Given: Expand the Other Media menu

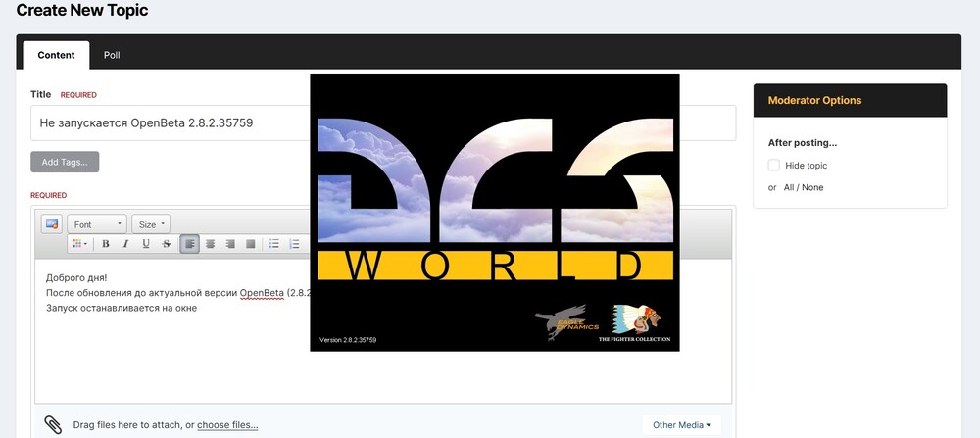Looking at the screenshot, I should 682,425.
